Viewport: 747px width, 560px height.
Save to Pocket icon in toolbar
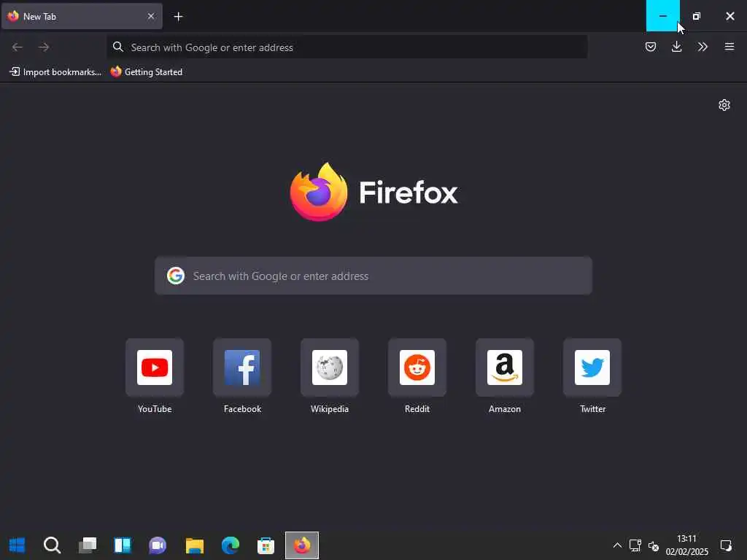tap(651, 47)
